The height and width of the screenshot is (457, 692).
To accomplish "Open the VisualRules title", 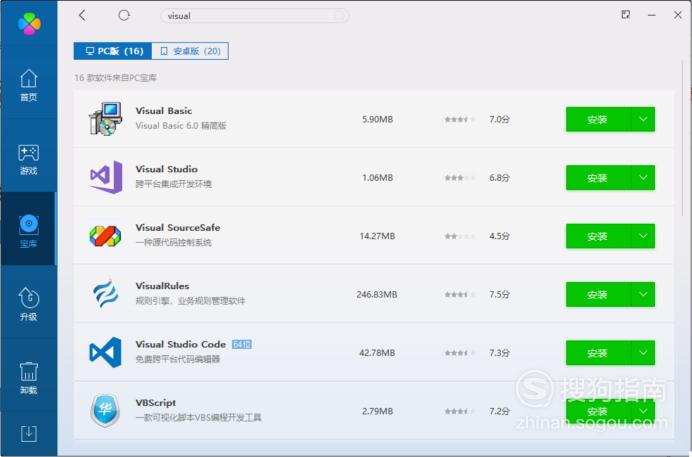I will tap(162, 286).
